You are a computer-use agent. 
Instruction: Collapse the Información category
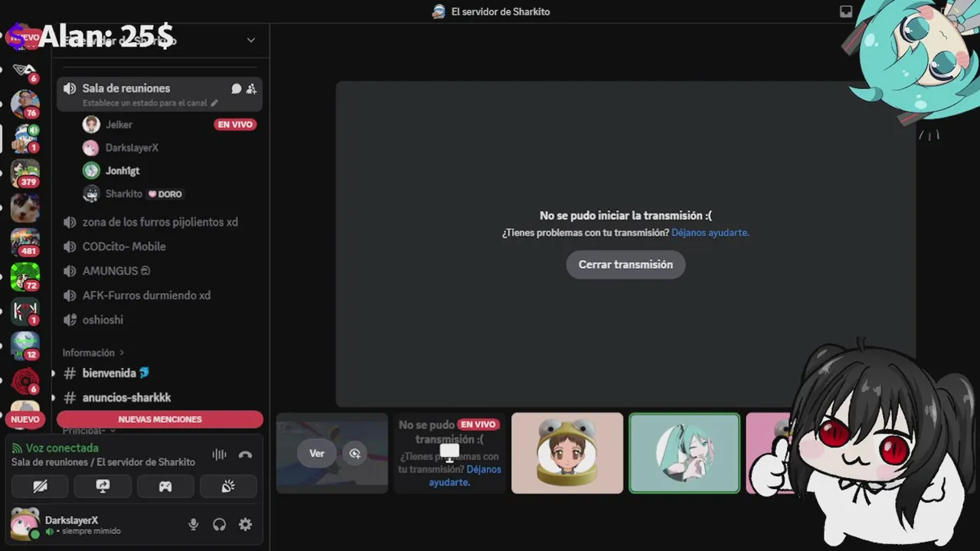(93, 353)
